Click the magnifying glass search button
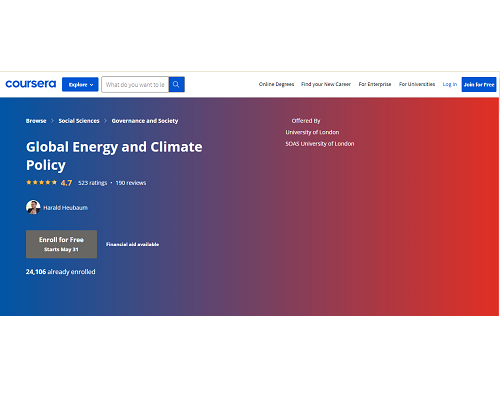 point(177,84)
